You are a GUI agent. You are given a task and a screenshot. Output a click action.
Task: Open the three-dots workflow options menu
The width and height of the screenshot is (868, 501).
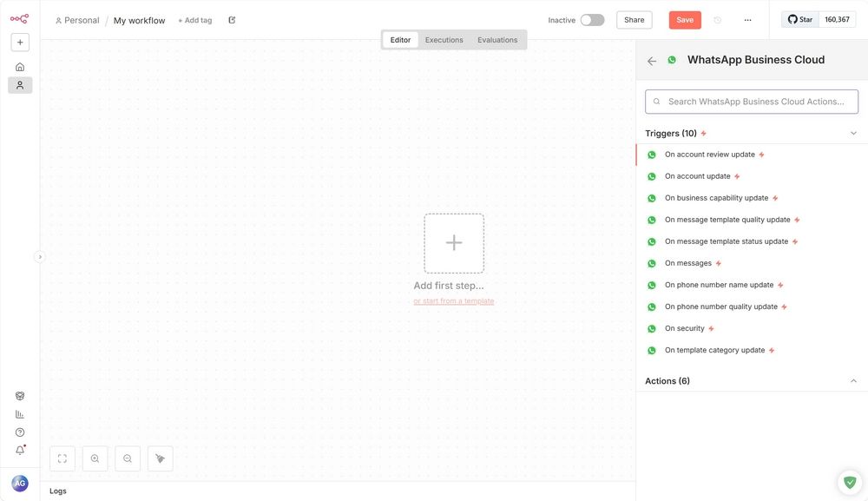pos(747,19)
